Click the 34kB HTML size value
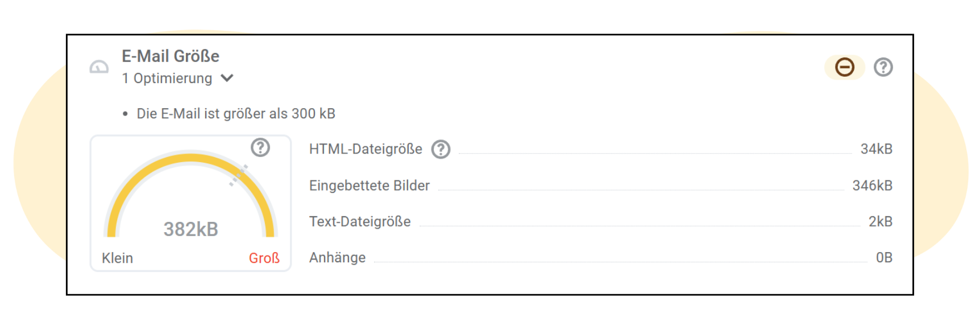 pyautogui.click(x=876, y=149)
